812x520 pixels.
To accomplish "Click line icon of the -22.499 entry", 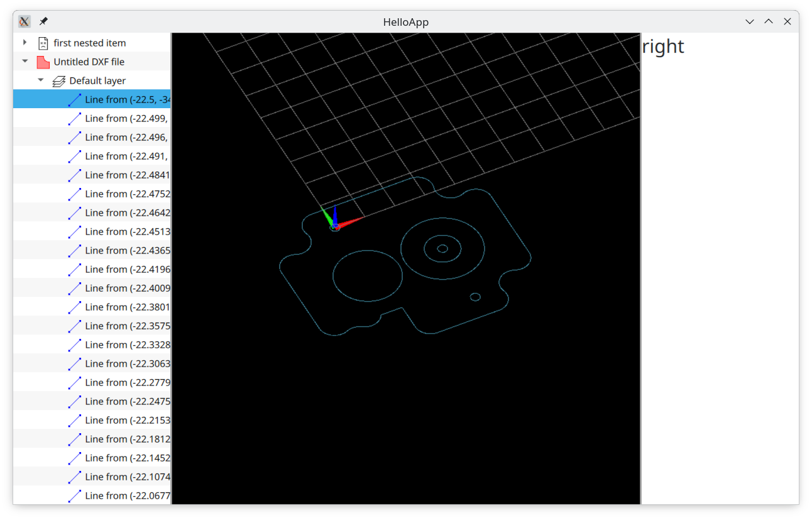I will click(x=75, y=118).
